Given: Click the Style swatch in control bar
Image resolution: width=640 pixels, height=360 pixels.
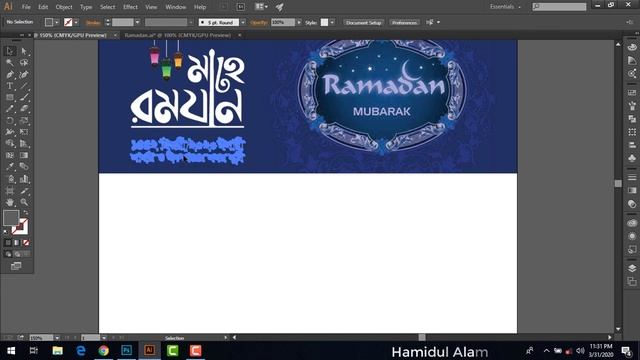Looking at the screenshot, I should [324, 22].
